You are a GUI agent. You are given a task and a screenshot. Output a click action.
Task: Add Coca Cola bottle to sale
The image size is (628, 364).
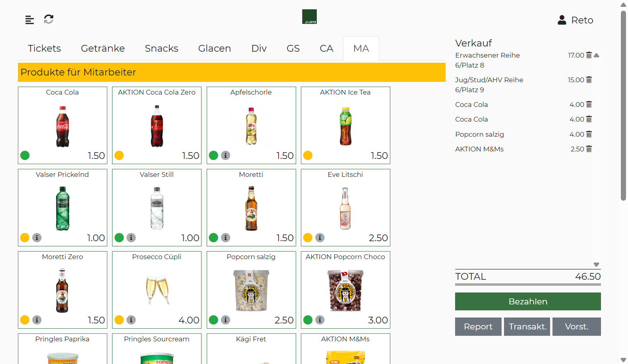click(62, 126)
